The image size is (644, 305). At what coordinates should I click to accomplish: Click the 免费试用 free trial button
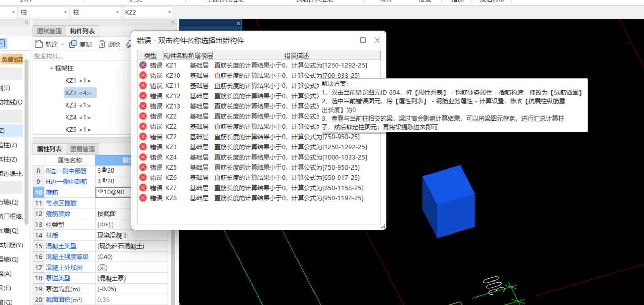point(12,59)
